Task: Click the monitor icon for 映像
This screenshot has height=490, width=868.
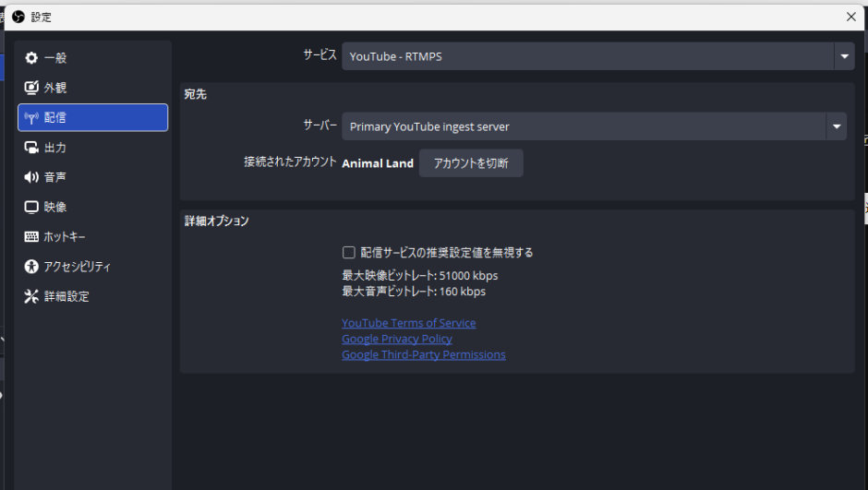Action: (31, 207)
